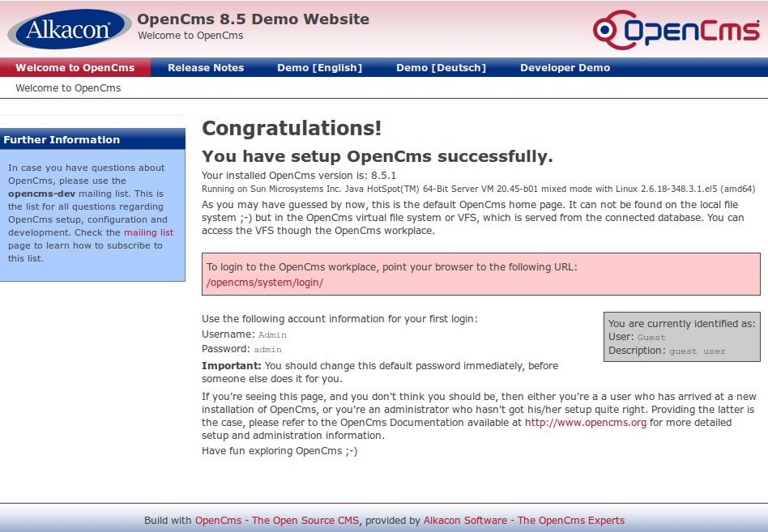This screenshot has height=532, width=768.
Task: Click the User: Guest identification text
Action: tap(637, 337)
